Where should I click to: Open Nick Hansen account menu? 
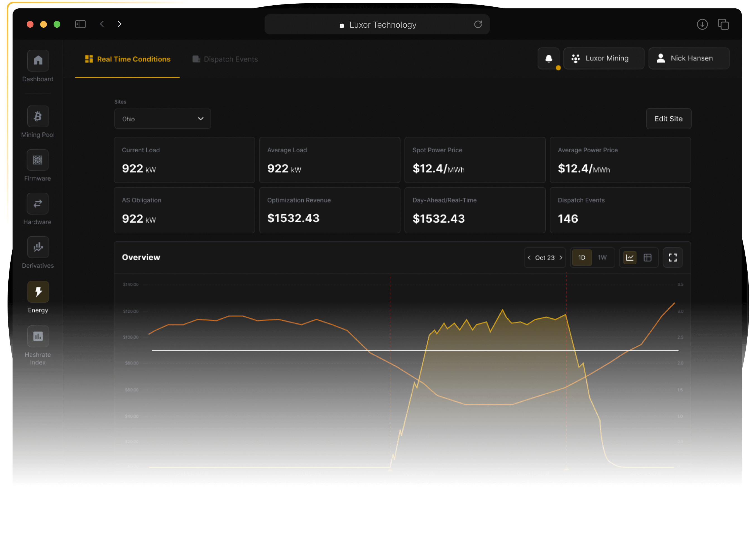coord(688,59)
